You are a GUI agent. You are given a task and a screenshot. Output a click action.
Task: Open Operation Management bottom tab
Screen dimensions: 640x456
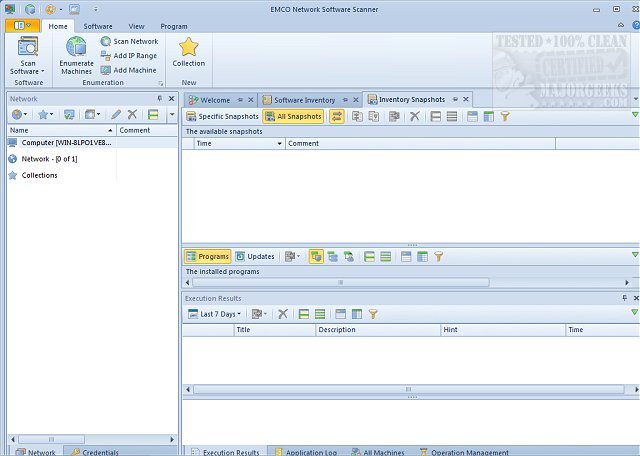pyautogui.click(x=464, y=452)
